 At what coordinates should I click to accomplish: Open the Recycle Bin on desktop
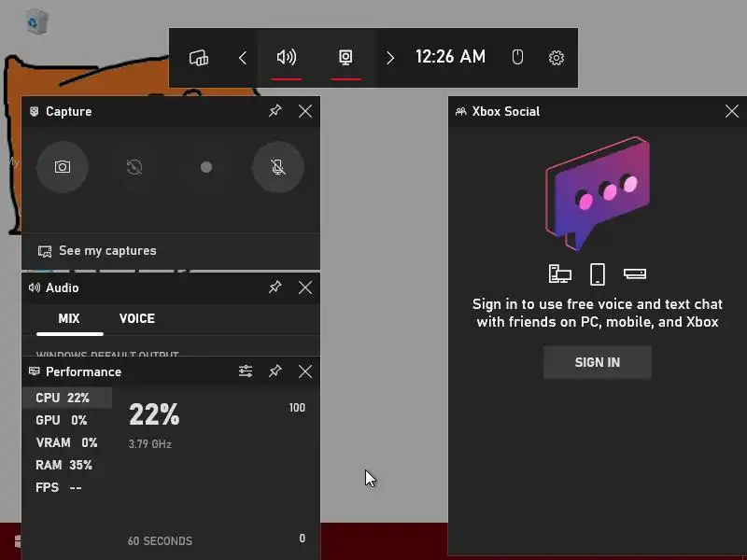(37, 21)
